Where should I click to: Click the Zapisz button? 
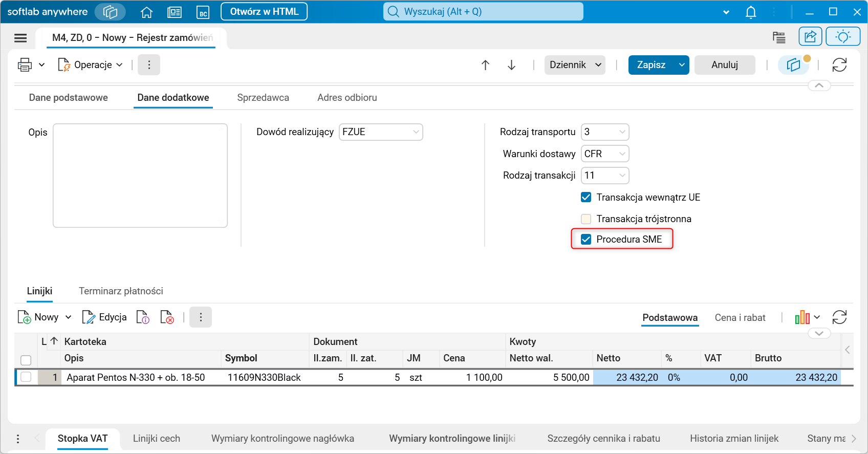click(x=652, y=65)
